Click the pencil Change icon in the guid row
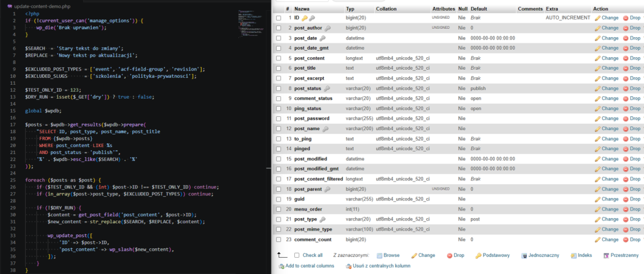Image resolution: width=644 pixels, height=274 pixels. click(597, 199)
